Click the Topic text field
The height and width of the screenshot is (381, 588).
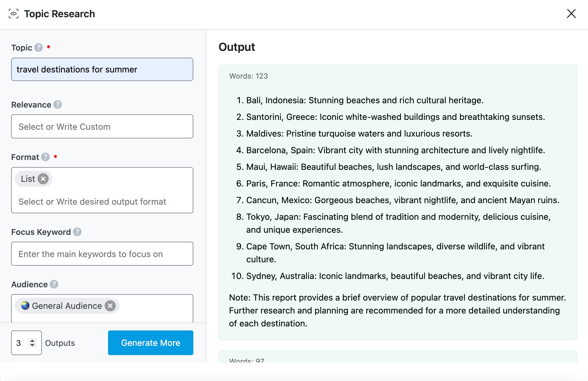[102, 69]
